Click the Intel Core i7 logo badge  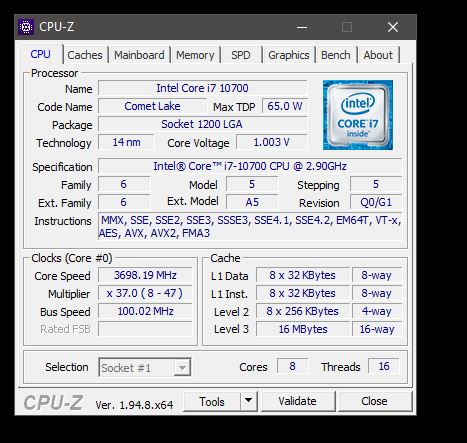point(358,115)
